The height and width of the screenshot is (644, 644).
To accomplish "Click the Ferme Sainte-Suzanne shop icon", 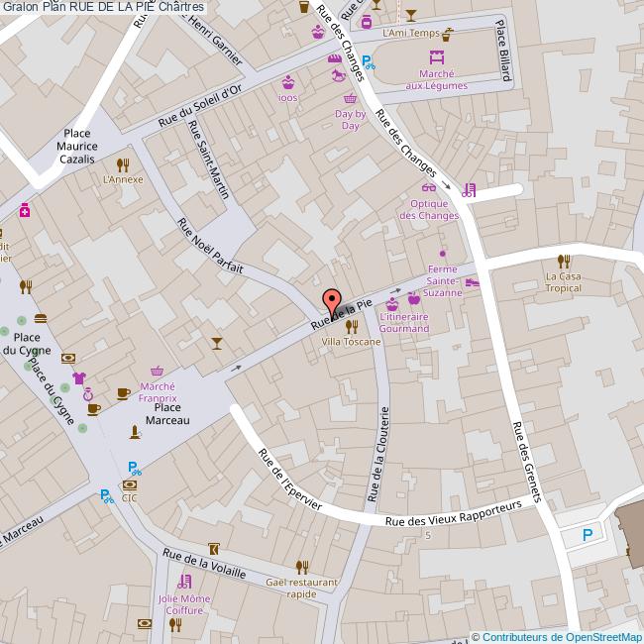I will pos(443,253).
